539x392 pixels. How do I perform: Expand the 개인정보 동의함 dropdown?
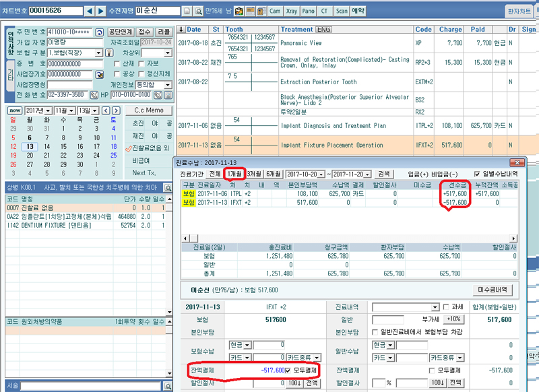tap(166, 84)
